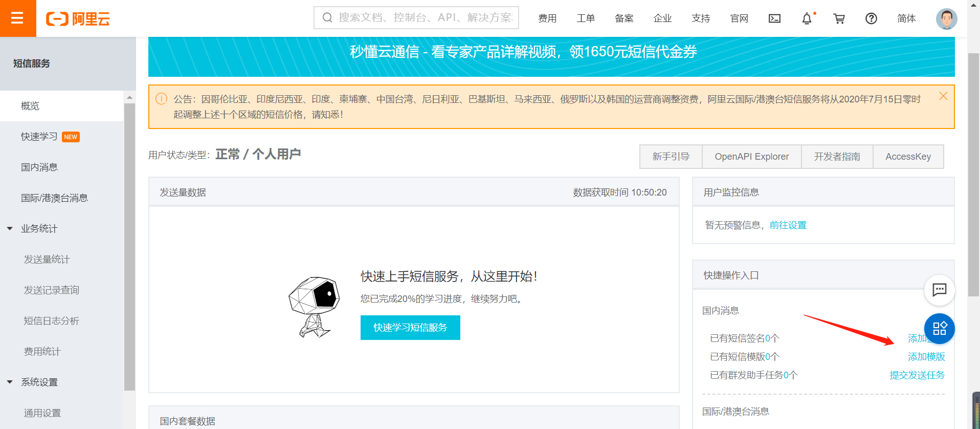Collapse the 业务统计 section
The width and height of the screenshot is (980, 429).
pos(10,229)
